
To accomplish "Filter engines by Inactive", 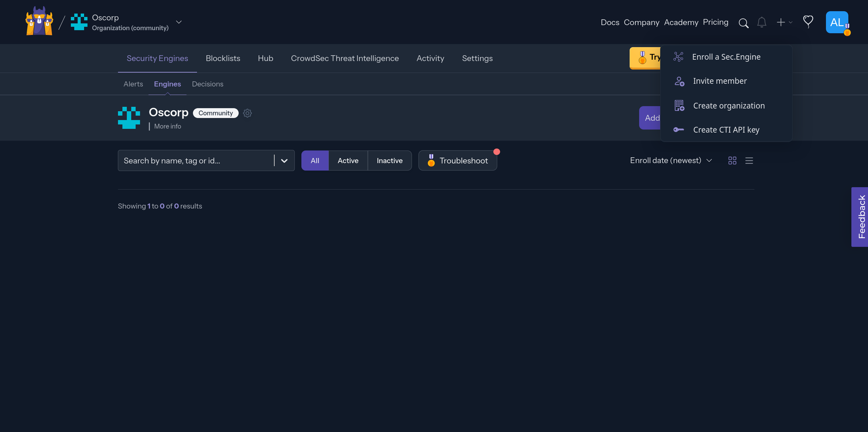I will 389,160.
